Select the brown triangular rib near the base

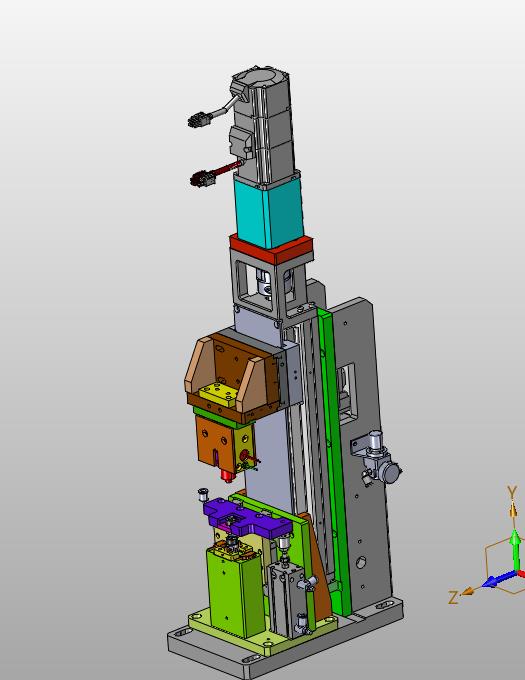(320, 568)
